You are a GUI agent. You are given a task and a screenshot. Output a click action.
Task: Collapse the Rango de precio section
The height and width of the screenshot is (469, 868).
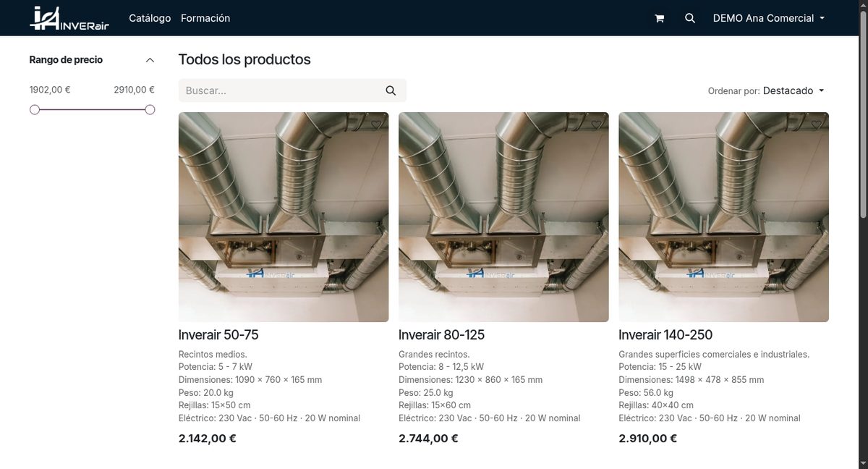tap(150, 60)
